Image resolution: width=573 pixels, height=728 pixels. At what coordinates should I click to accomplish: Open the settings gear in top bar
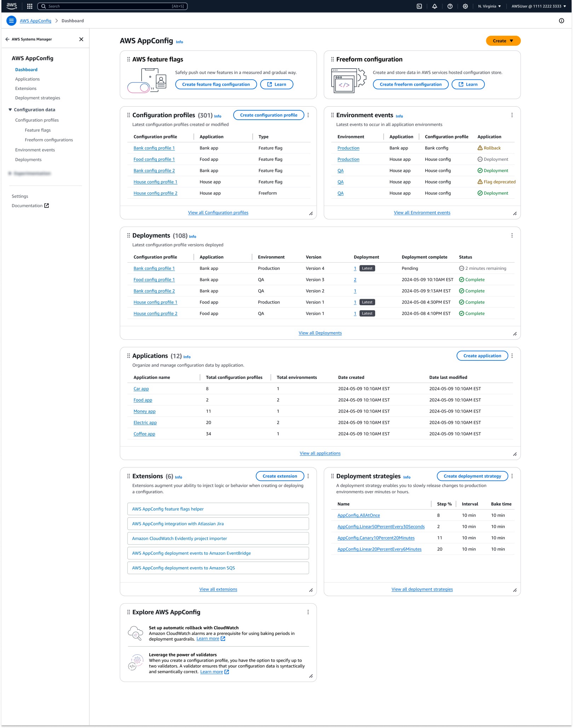pyautogui.click(x=465, y=6)
